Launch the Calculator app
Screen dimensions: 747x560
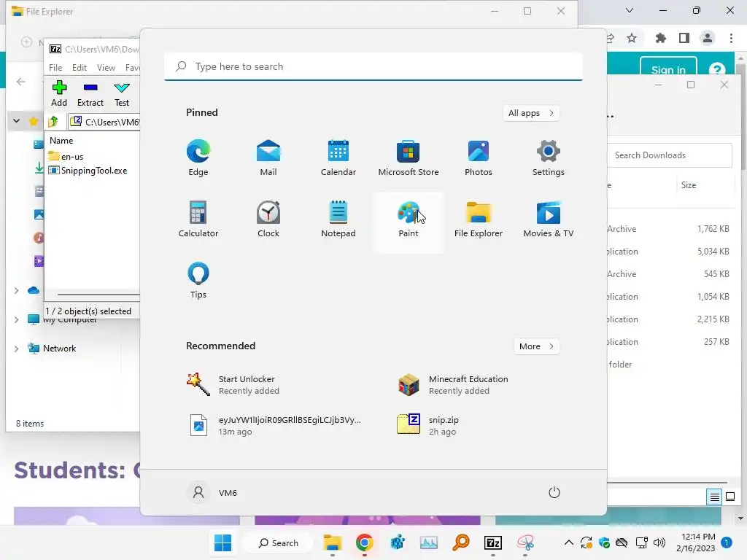[198, 220]
